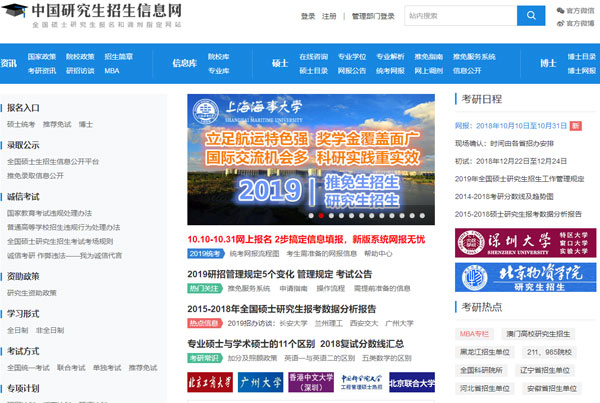Click 非全日制 under 学习形式
Viewport: 600px width, 403px height.
pyautogui.click(x=50, y=330)
